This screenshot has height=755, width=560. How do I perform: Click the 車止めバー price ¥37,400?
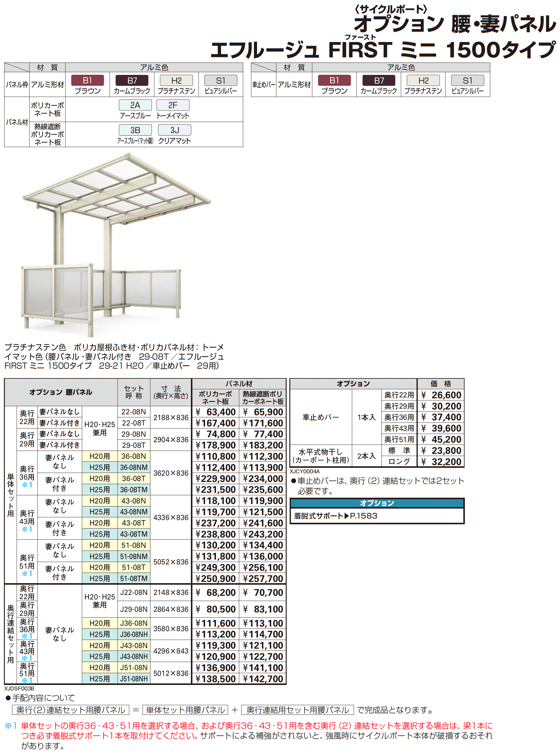441,417
